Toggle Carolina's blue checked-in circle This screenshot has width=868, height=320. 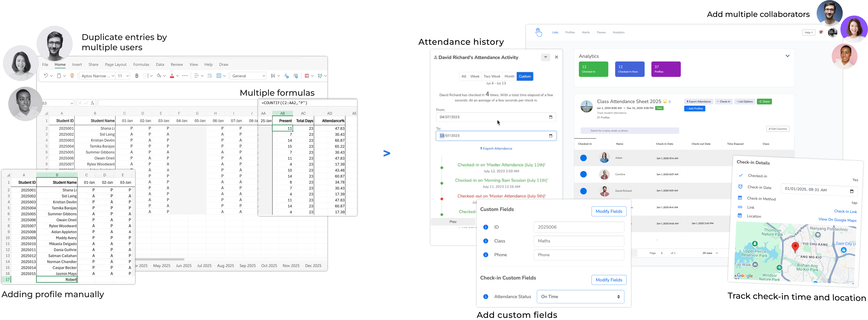(x=584, y=174)
